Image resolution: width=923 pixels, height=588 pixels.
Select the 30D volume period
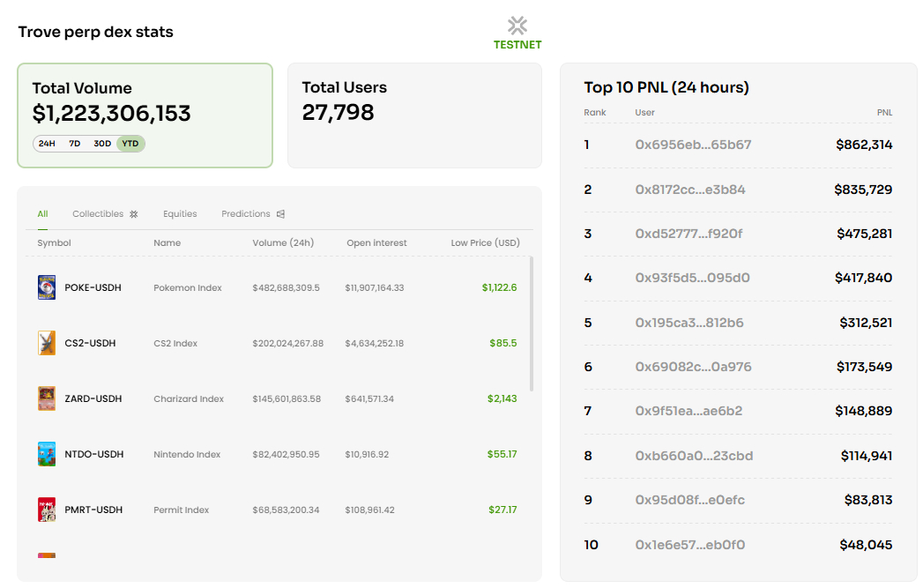tap(102, 144)
